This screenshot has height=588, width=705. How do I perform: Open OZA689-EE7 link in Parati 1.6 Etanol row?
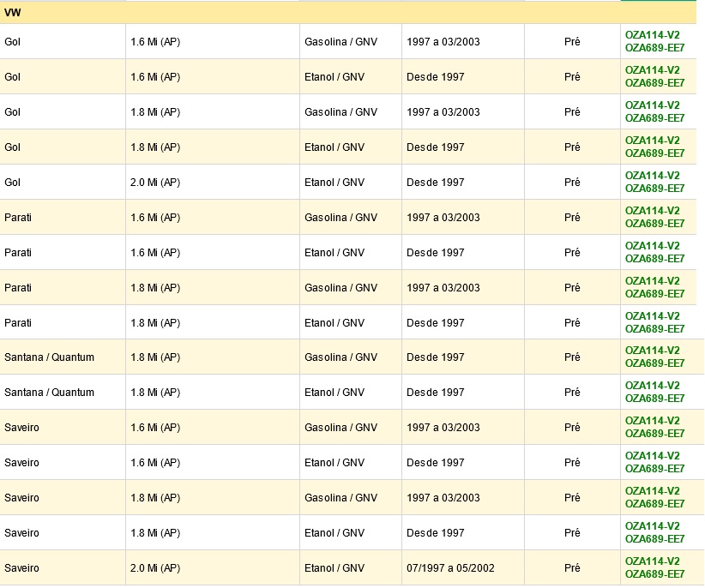(654, 259)
